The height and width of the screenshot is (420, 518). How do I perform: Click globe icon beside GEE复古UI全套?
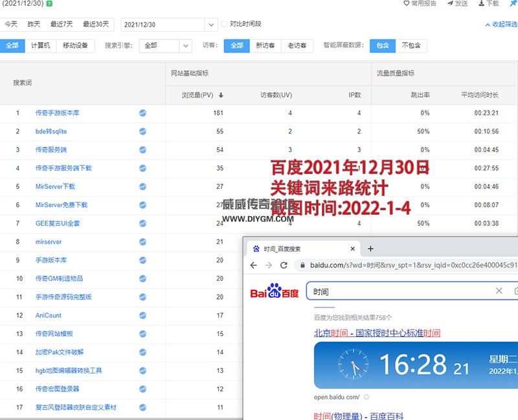click(142, 223)
